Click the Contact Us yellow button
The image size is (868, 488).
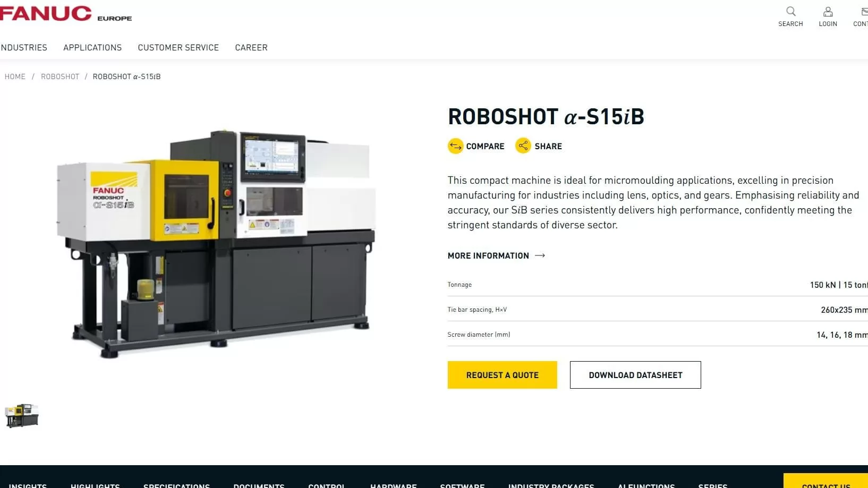click(826, 481)
